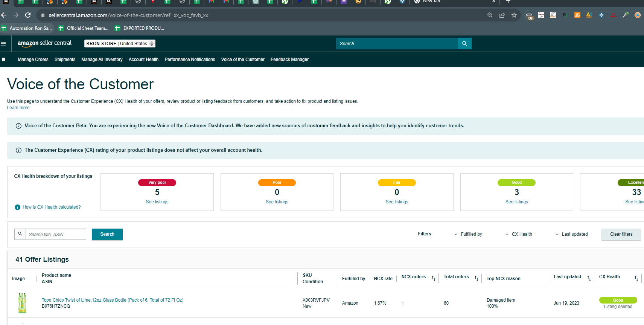Expand the Last updated filter dropdown
The image size is (644, 325).
tap(571, 234)
